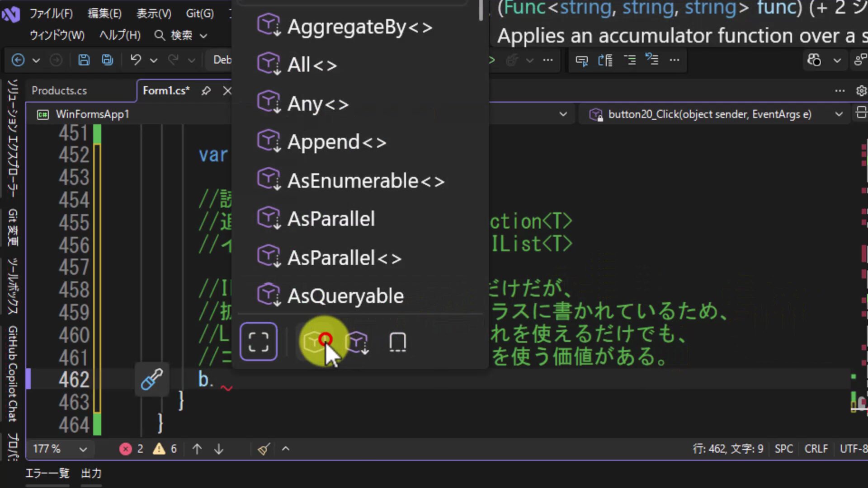Viewport: 868px width, 488px height.
Task: Save the current file with the single floppy icon
Action: point(84,60)
